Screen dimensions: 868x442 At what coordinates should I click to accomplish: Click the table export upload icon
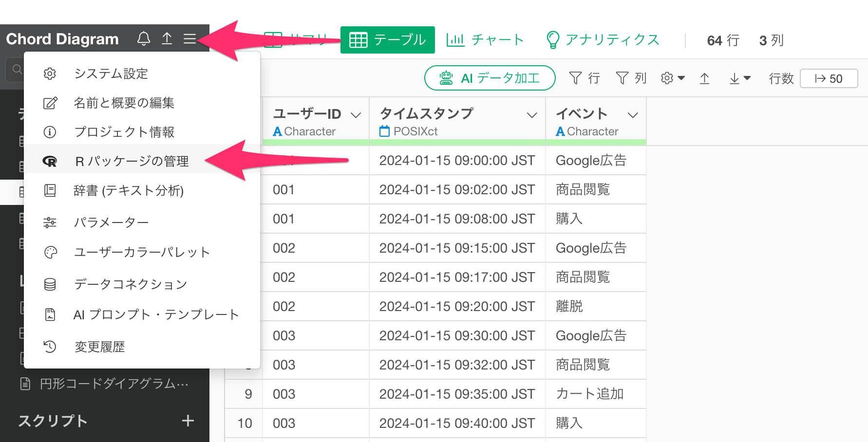704,78
